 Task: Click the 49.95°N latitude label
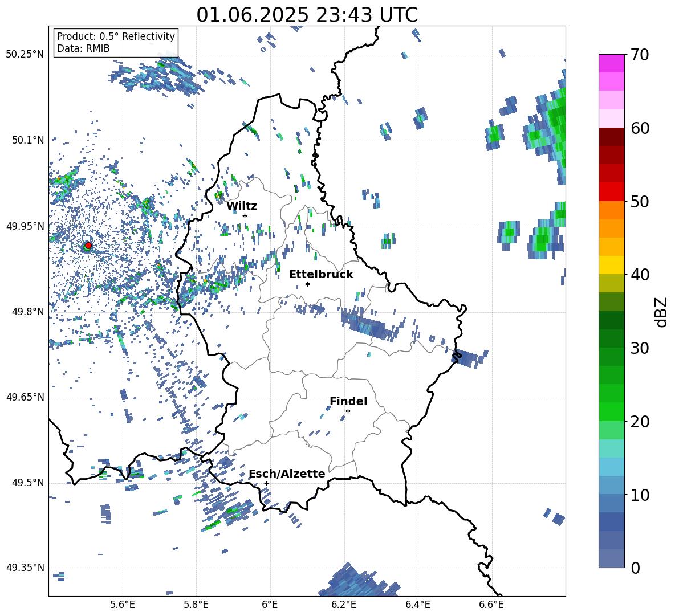(x=25, y=226)
